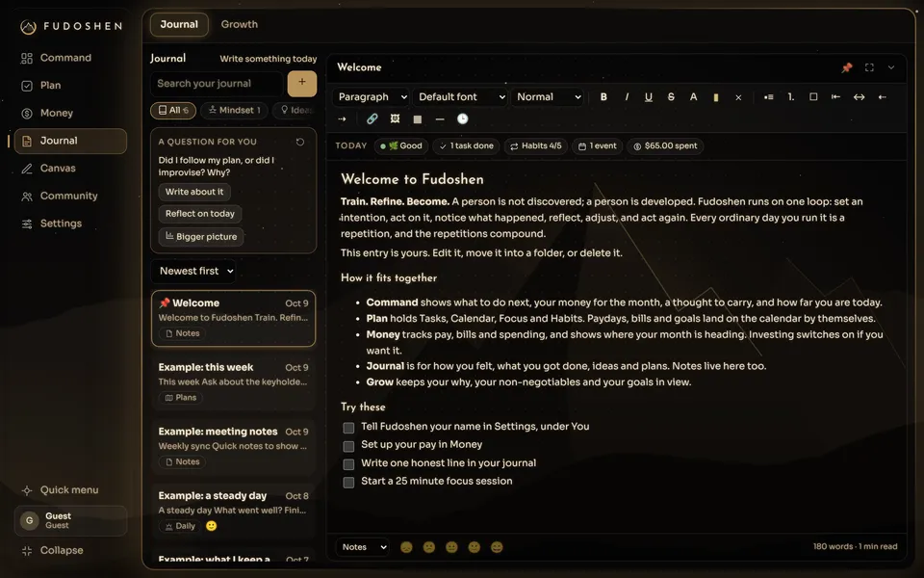Viewport: 924px width, 578px height.
Task: Insert an image via the picture icon
Action: 395,119
